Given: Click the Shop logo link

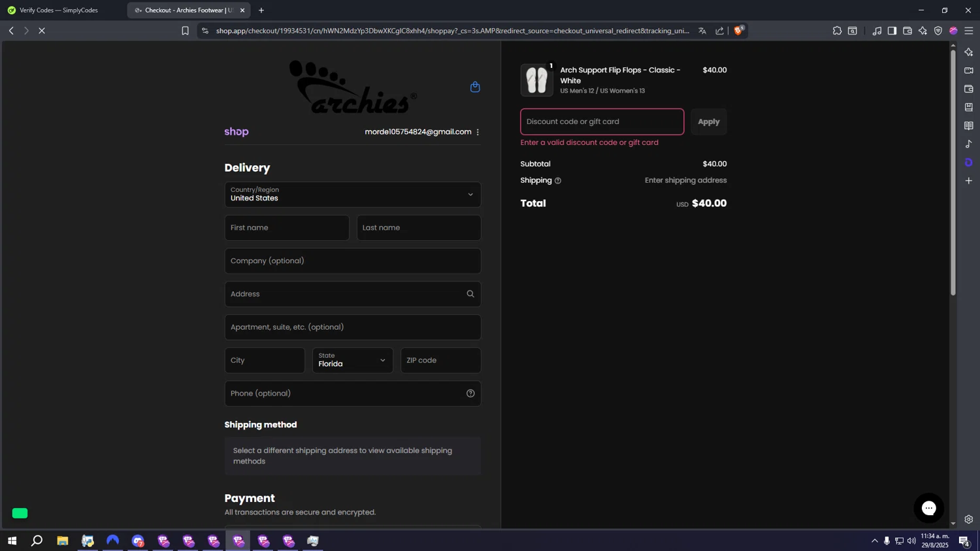Looking at the screenshot, I should tap(237, 132).
